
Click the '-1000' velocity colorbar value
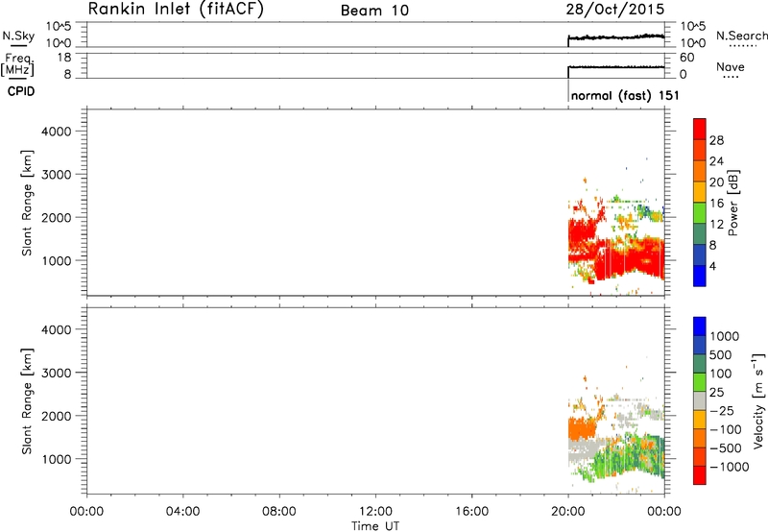pyautogui.click(x=729, y=467)
